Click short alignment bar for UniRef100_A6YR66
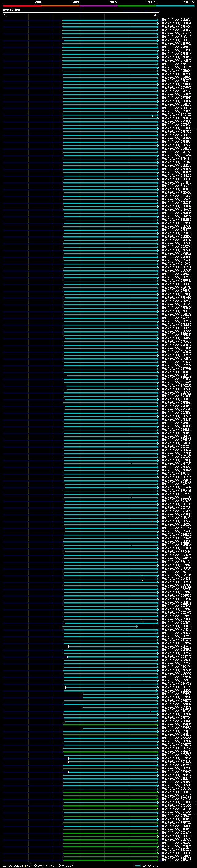 coord(113,761)
